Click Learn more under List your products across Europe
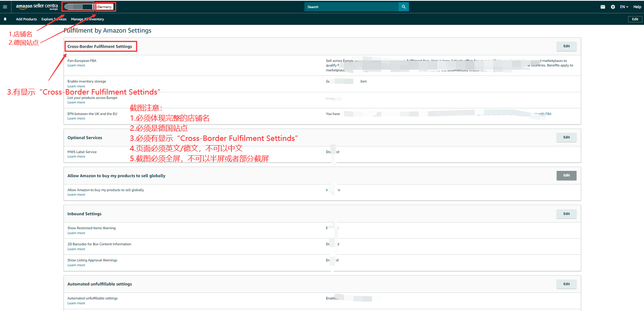Image resolution: width=644 pixels, height=311 pixels. [76, 102]
